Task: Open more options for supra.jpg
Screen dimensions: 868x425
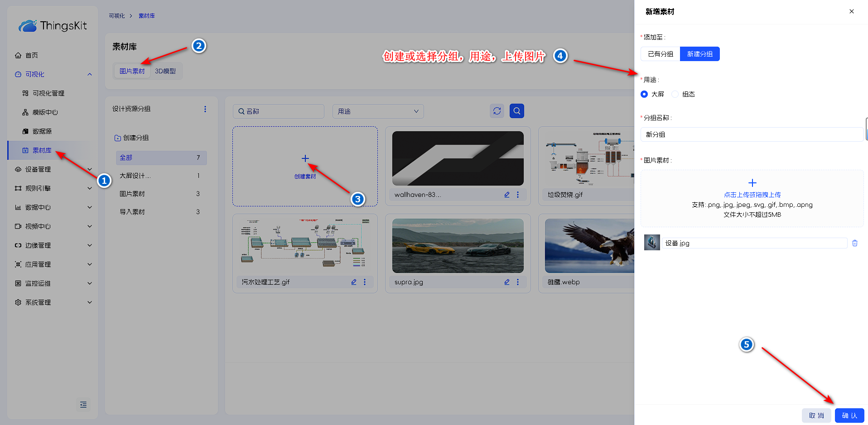Action: (x=518, y=282)
